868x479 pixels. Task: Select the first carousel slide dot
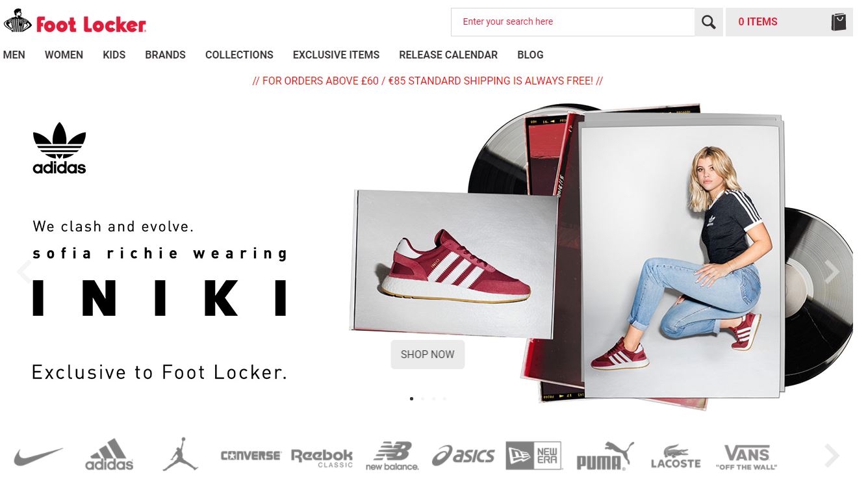(x=411, y=398)
